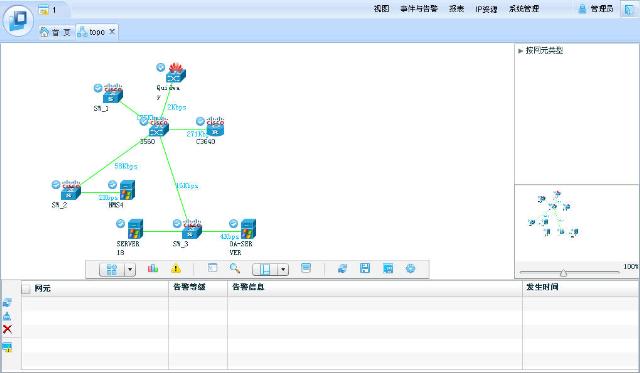Click the red X delete icon
Viewport: 640px width, 373px height.
point(7,329)
